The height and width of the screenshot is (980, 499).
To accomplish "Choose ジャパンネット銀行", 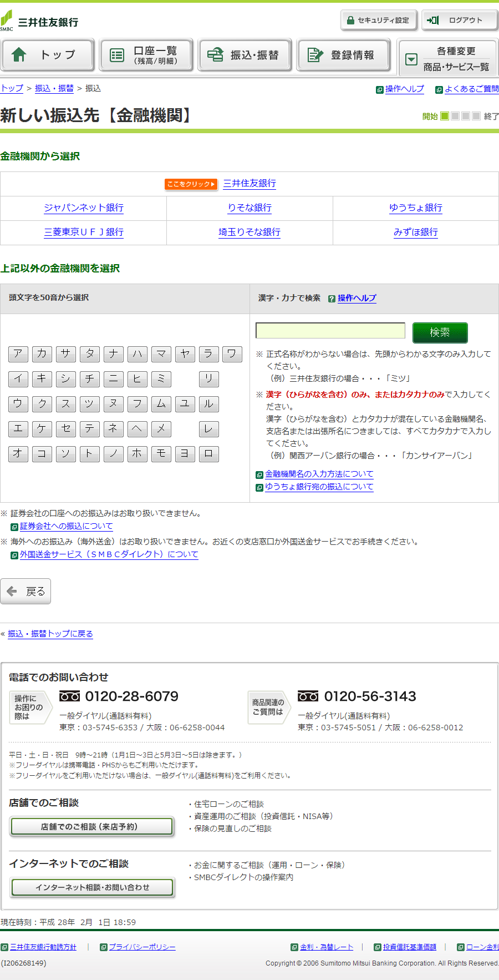I will [x=84, y=208].
